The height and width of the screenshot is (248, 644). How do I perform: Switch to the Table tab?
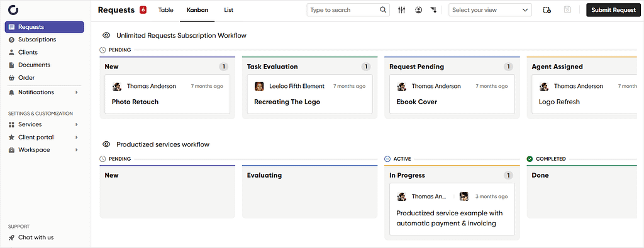click(166, 10)
